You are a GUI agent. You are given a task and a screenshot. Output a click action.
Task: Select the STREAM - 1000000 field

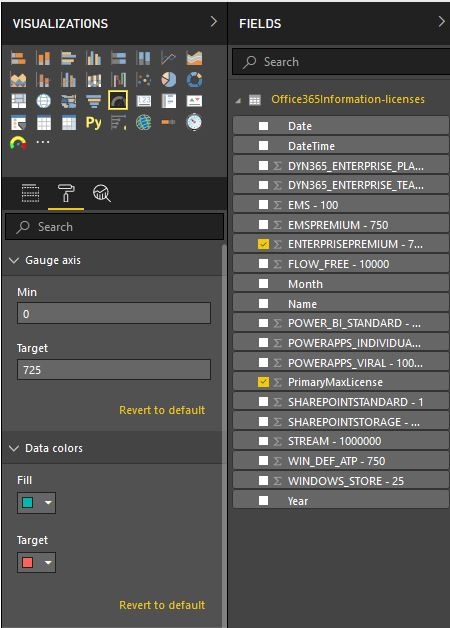[x=341, y=441]
